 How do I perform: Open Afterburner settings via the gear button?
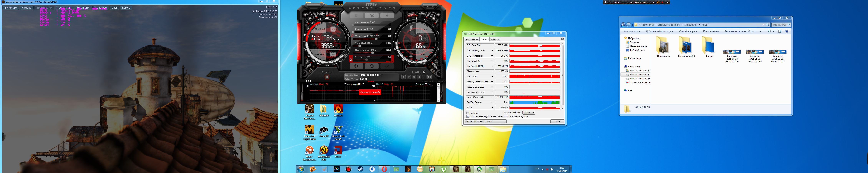tap(356, 66)
